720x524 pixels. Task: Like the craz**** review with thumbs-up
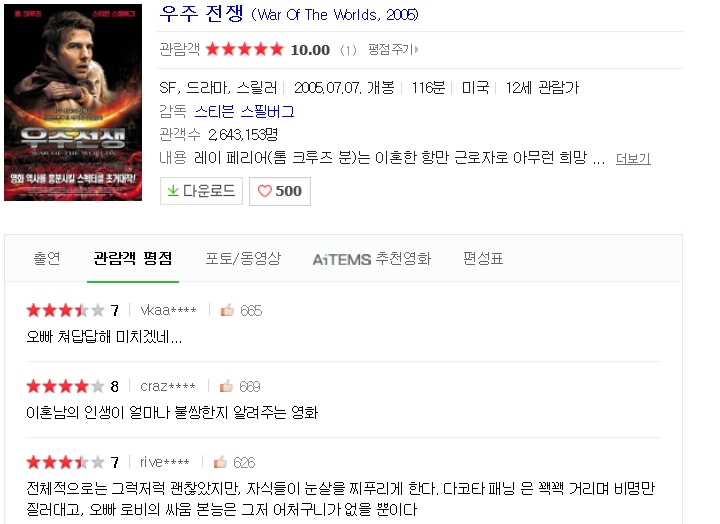[x=226, y=386]
